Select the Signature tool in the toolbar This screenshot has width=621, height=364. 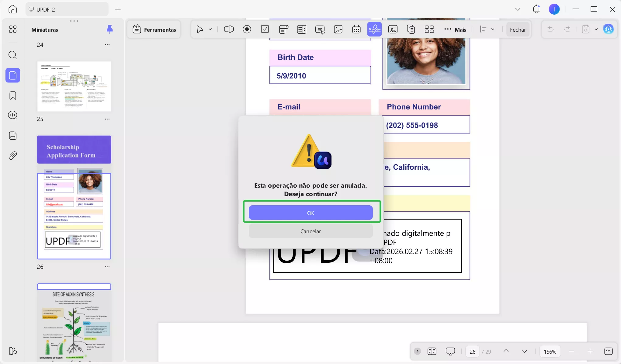click(x=374, y=29)
